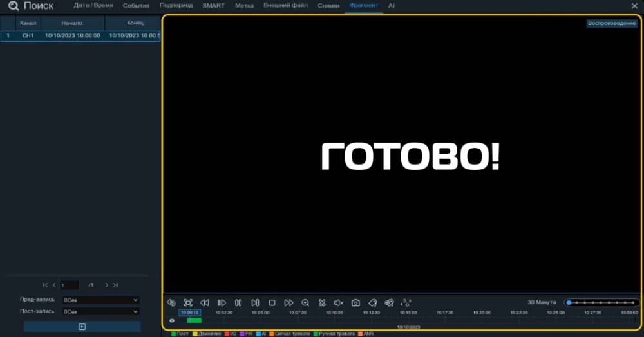Viewport: 644px width, 337px height.
Task: Go to the last results page
Action: coord(115,285)
